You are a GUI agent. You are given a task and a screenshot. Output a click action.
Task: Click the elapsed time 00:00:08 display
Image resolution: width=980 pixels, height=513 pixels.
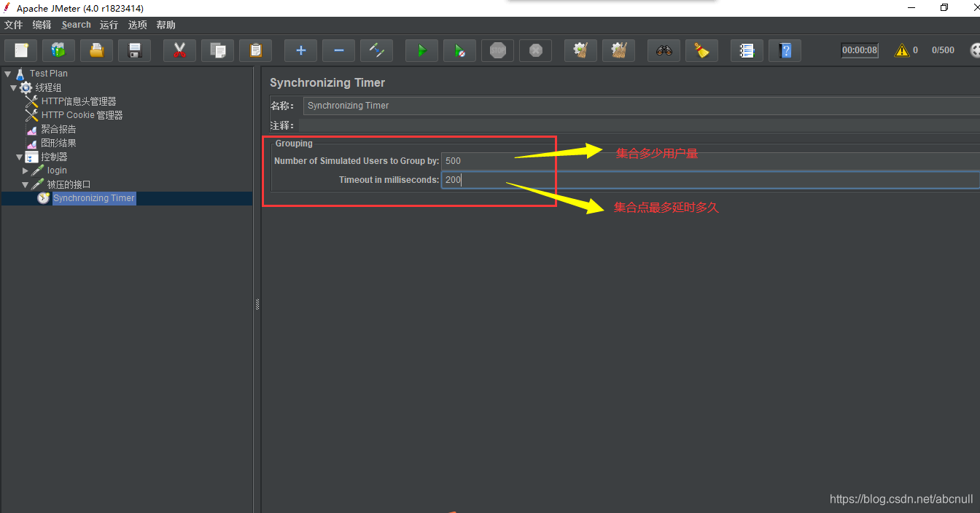pos(860,50)
